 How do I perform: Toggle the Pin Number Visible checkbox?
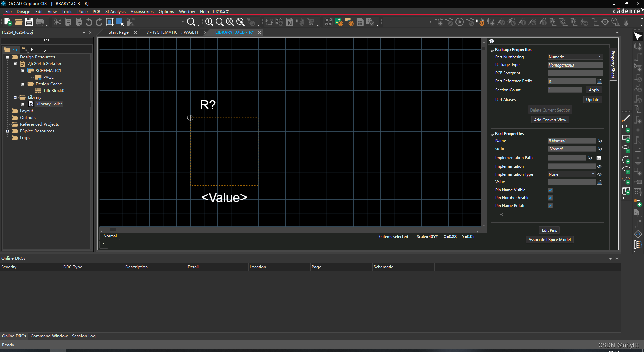tap(550, 198)
